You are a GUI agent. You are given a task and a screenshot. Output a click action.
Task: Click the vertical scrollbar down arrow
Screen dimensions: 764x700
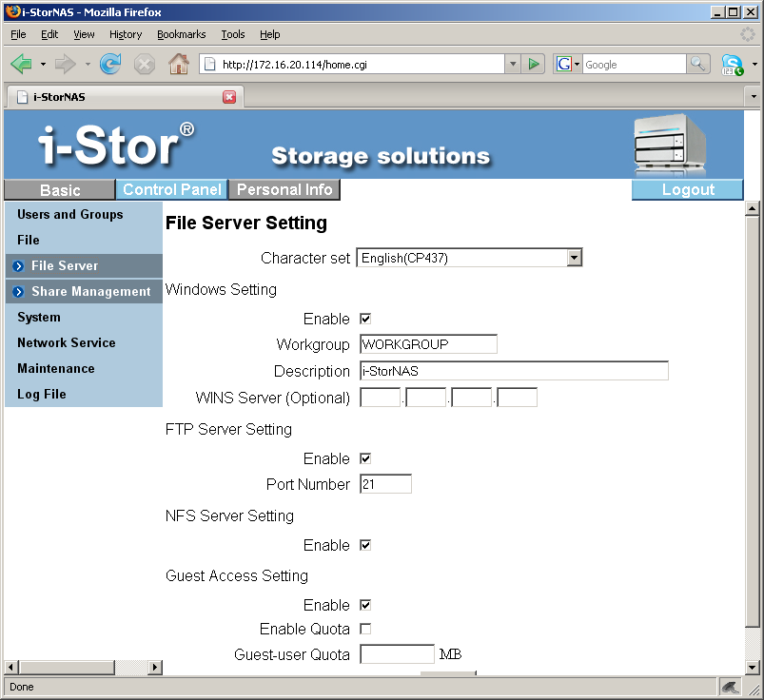coord(753,668)
